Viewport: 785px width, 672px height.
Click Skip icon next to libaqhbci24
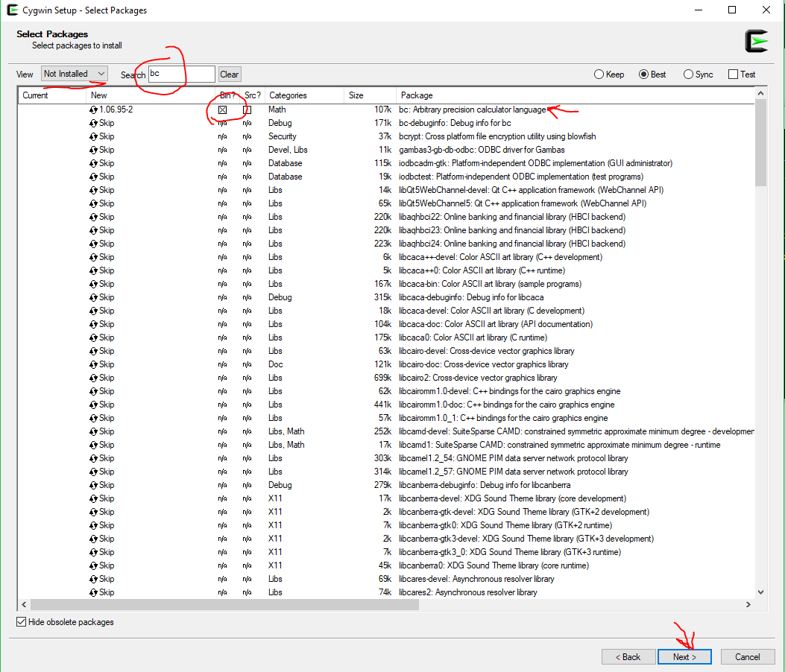(93, 244)
